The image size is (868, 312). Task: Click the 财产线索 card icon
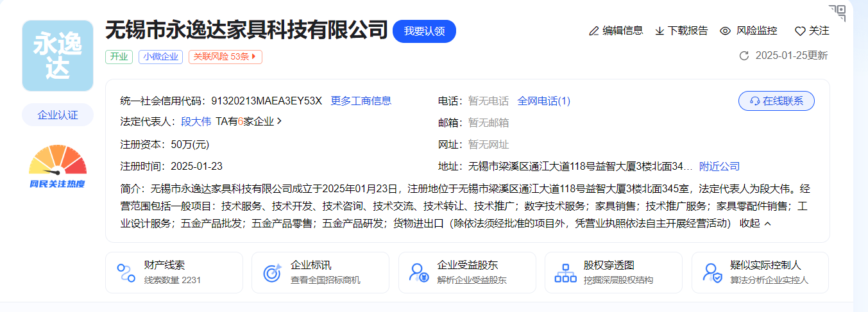126,273
